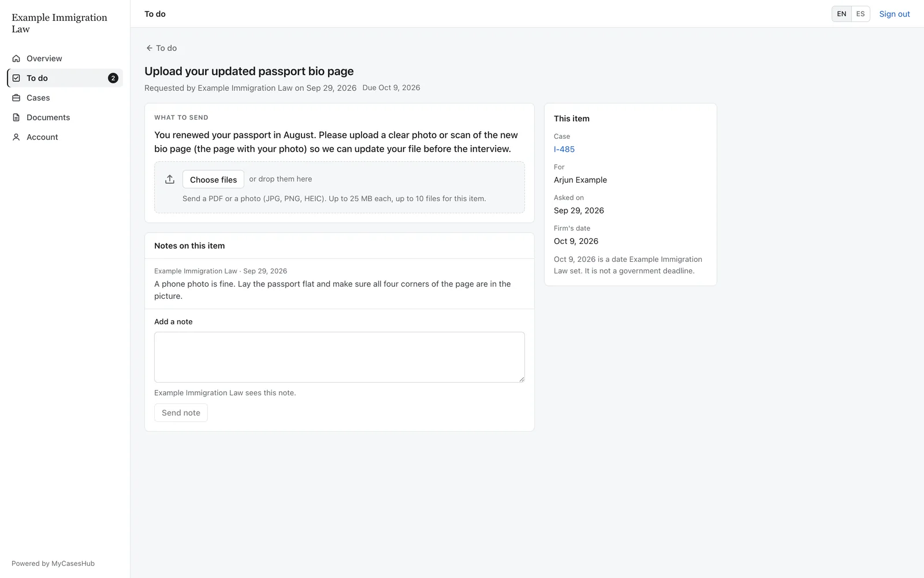
Task: Switch language to EN
Action: click(x=841, y=14)
